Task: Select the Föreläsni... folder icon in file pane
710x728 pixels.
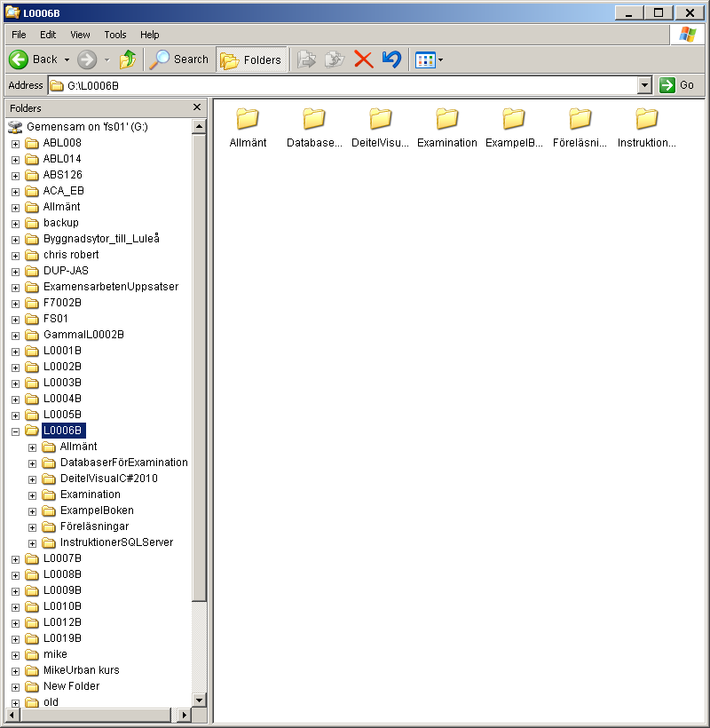Action: point(580,119)
